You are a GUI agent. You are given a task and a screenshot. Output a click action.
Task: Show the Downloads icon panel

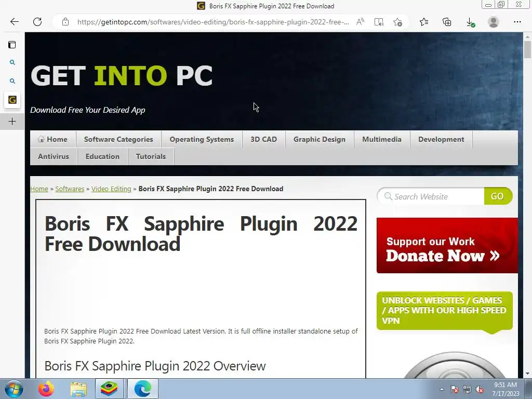tap(470, 22)
